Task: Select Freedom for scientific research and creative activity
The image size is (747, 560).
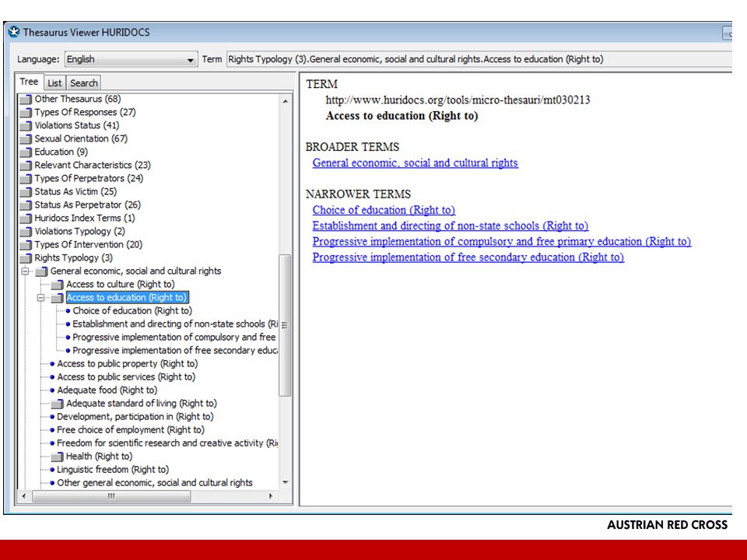Action: tap(167, 443)
